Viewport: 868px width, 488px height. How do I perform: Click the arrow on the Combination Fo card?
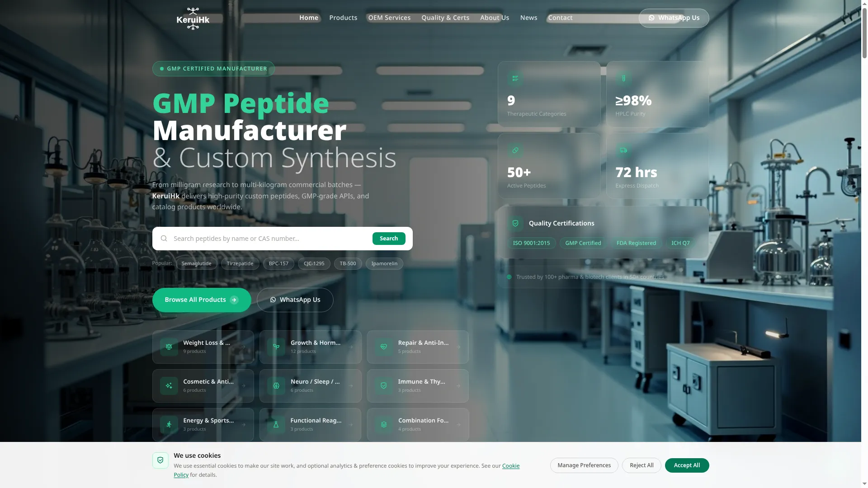point(458,425)
